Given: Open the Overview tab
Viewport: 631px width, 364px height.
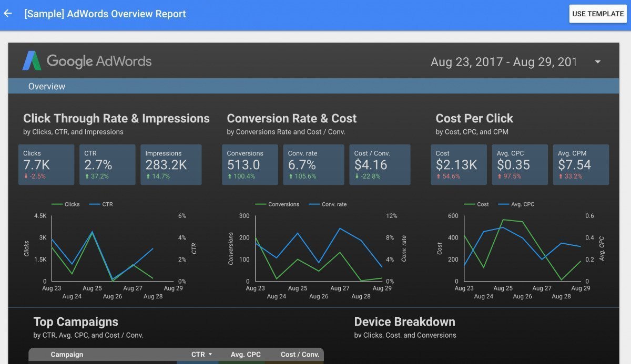Looking at the screenshot, I should click(47, 86).
